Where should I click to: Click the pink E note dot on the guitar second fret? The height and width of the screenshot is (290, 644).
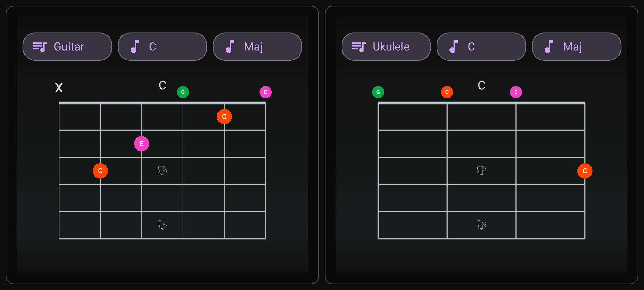(x=141, y=144)
